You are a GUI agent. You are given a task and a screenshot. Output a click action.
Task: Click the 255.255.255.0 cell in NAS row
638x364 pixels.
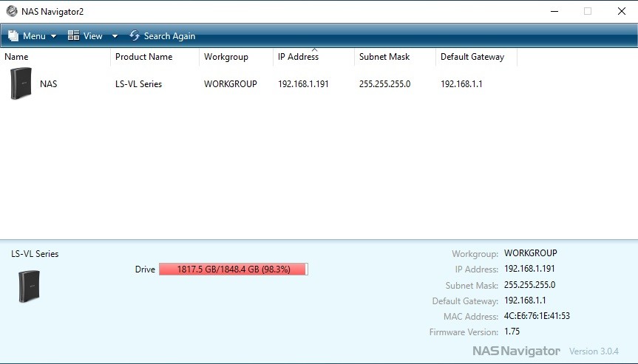(384, 83)
